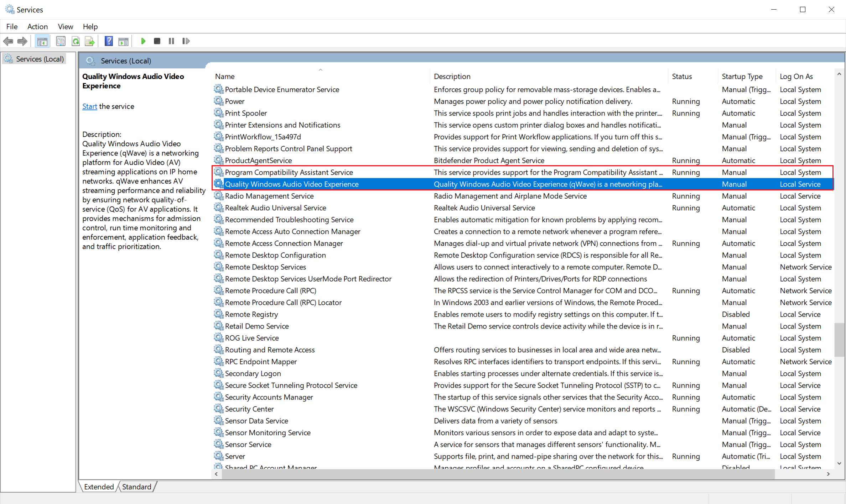
Task: Open the Help toolbar icon
Action: (x=109, y=41)
